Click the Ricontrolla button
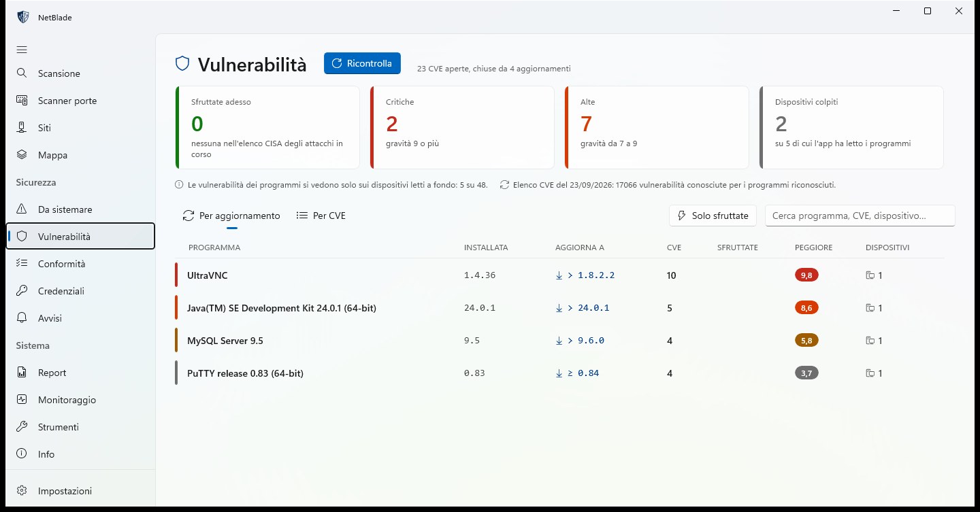The image size is (980, 512). (362, 63)
